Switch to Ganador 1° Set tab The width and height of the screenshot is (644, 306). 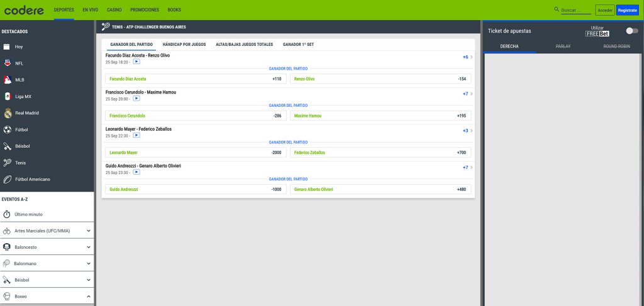coord(298,45)
